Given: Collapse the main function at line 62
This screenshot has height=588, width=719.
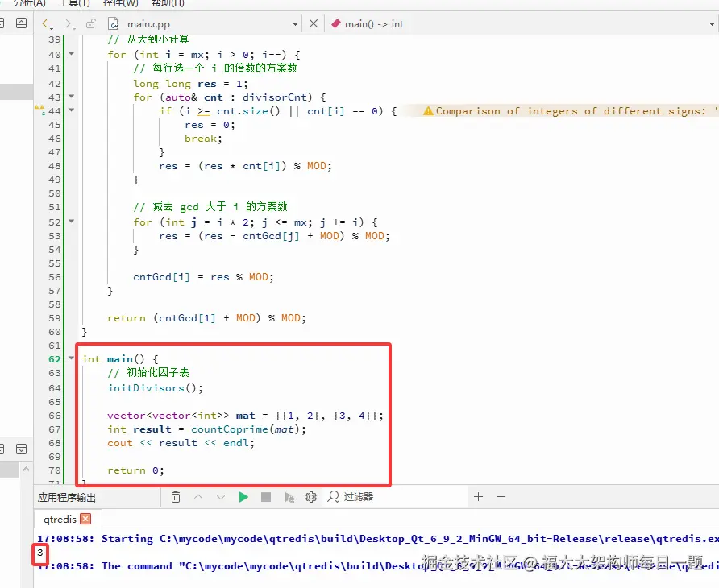Looking at the screenshot, I should point(72,358).
